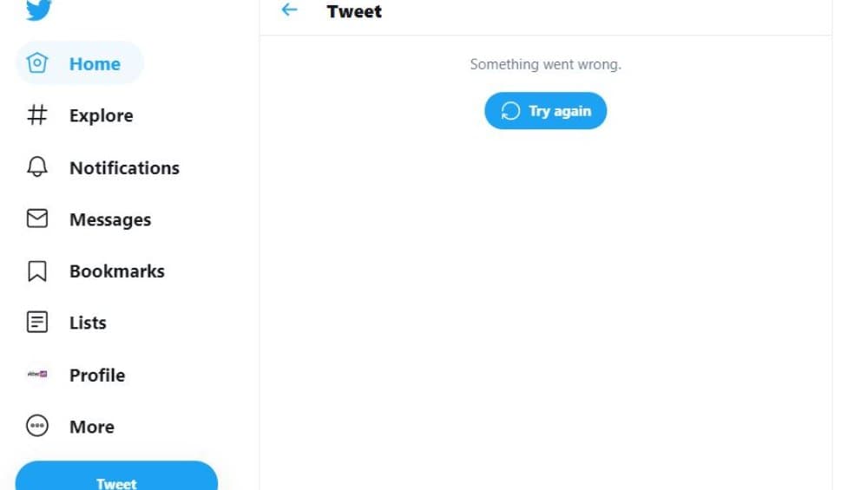Click the Lists document icon
The image size is (868, 490).
[x=37, y=322]
